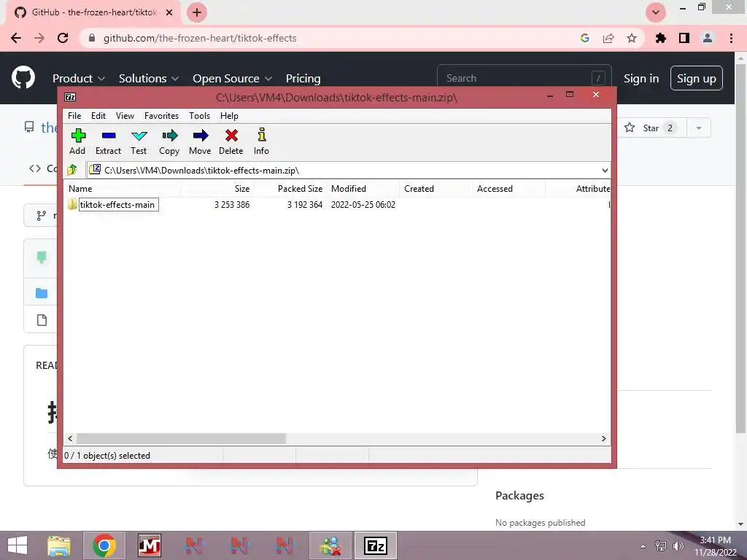Select the tiktok-effects-main folder
The width and height of the screenshot is (747, 560).
pos(117,205)
